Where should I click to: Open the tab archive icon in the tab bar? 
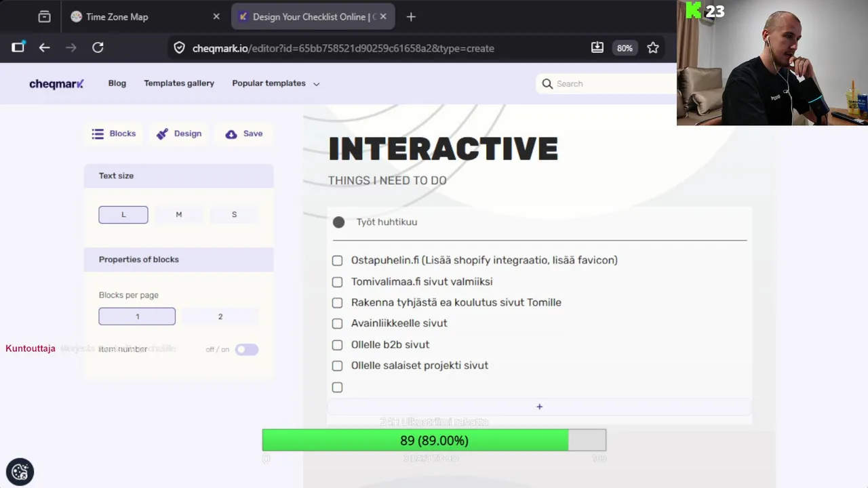[44, 17]
